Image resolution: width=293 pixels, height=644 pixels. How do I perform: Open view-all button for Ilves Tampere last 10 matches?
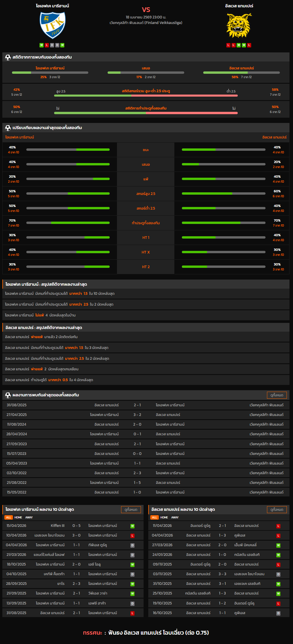coord(277,510)
